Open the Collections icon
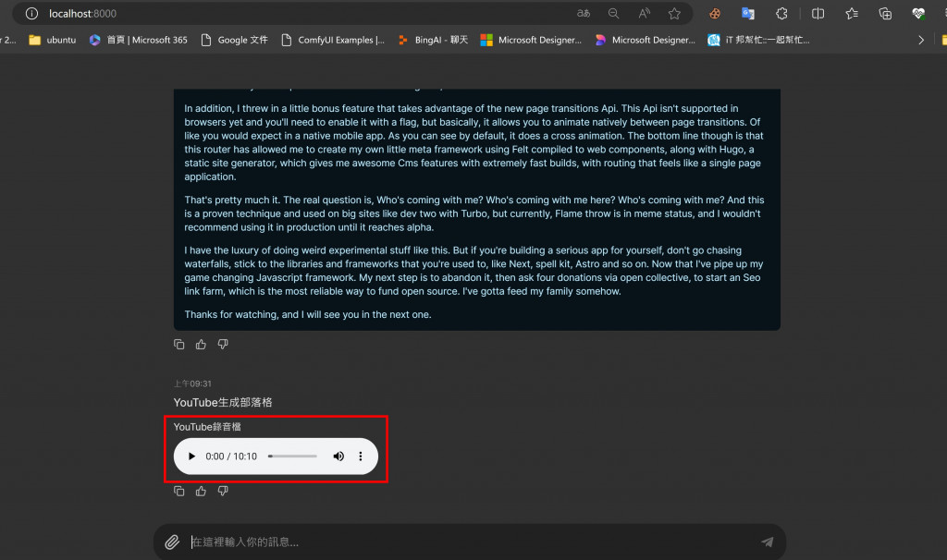Screen dimensions: 947x560 pyautogui.click(x=885, y=13)
